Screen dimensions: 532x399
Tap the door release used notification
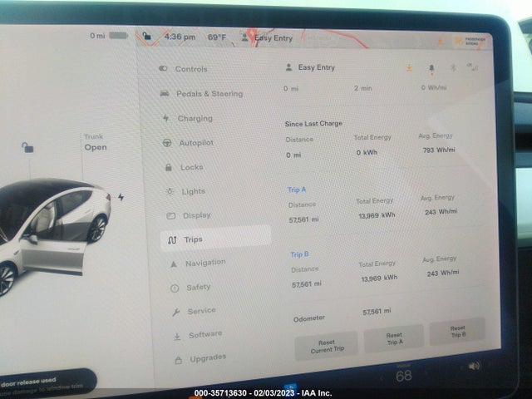[x=47, y=384]
